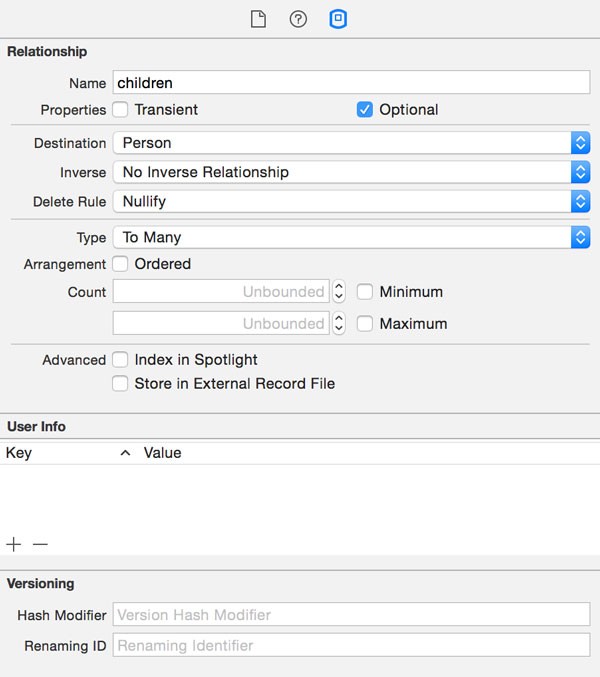This screenshot has height=677, width=600.
Task: Click the maximum count Unbounded field
Action: (x=221, y=323)
